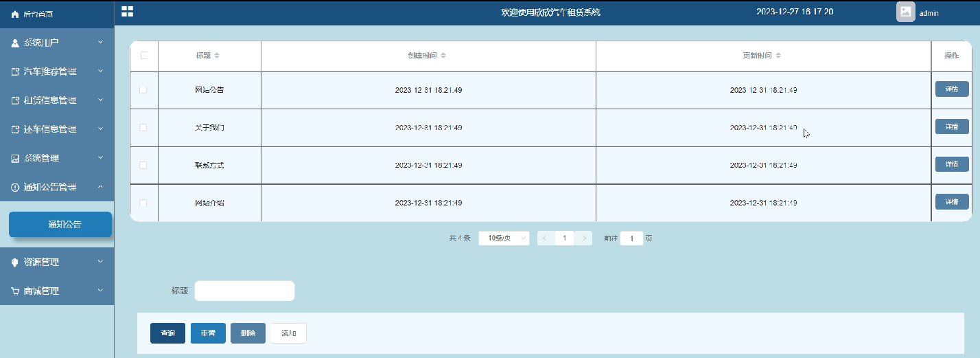Click the 添加 add button
Viewport: 980px width, 358px height.
click(288, 333)
